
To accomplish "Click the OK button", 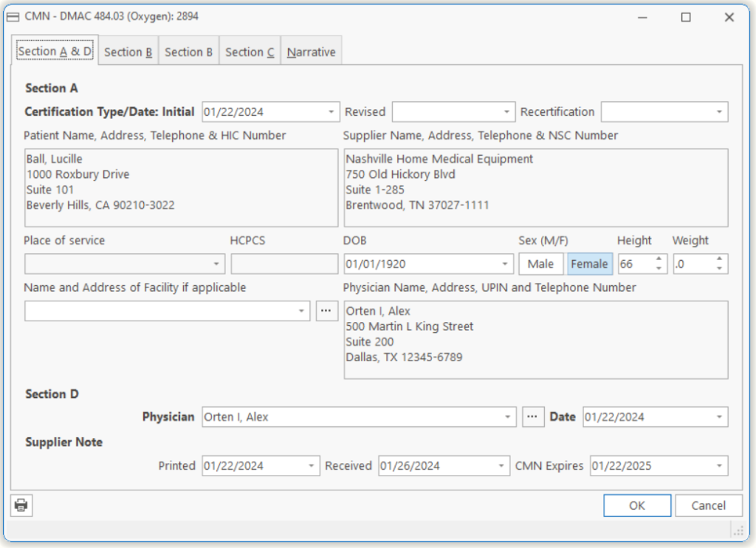I will click(x=636, y=505).
